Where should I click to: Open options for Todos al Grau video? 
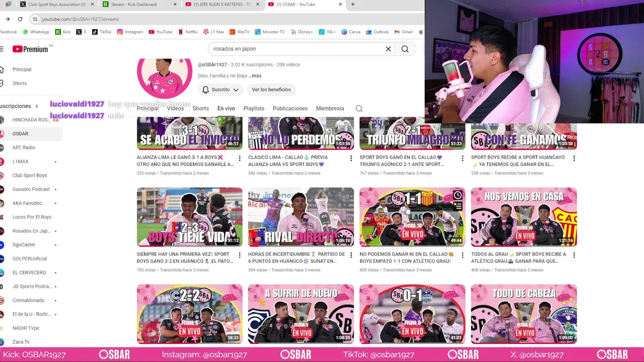coord(574,255)
